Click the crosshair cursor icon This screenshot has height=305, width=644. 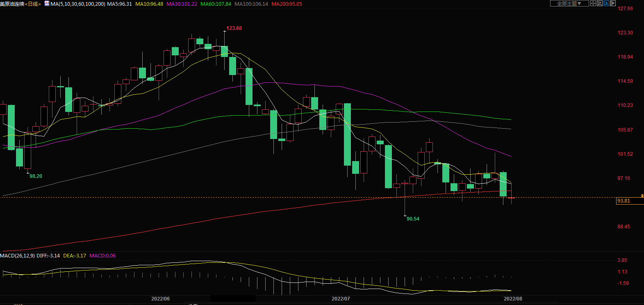point(593,3)
